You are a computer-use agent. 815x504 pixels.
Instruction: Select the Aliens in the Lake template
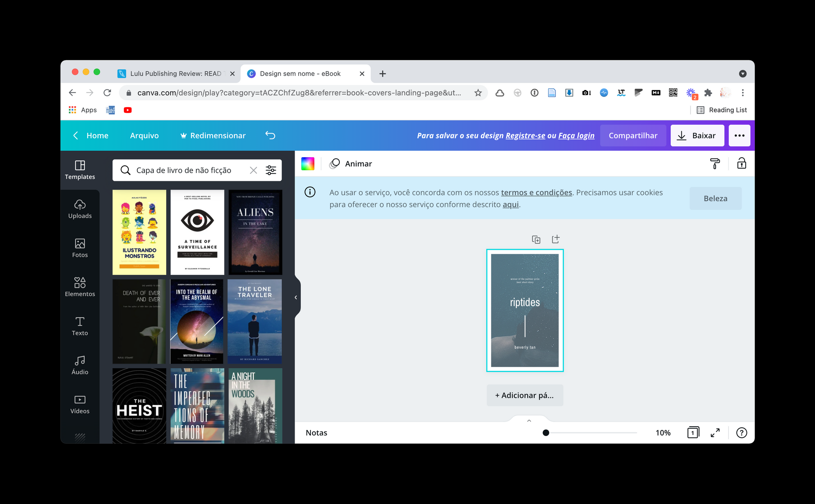pos(255,232)
